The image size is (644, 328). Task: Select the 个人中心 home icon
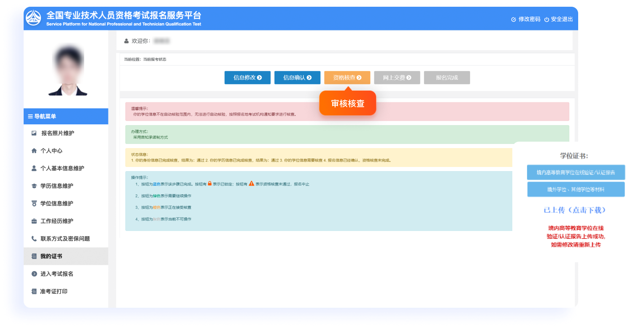click(x=35, y=151)
